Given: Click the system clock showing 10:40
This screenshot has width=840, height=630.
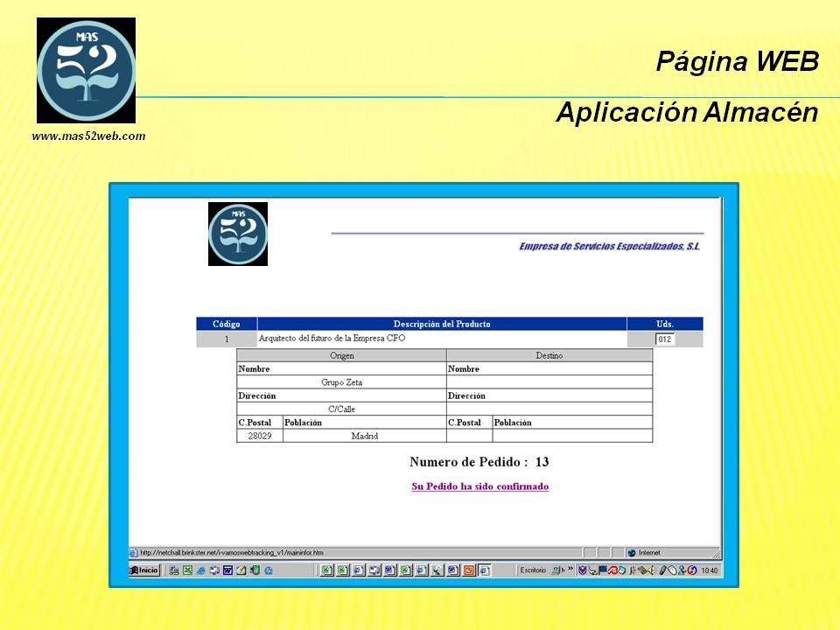Looking at the screenshot, I should click(709, 570).
